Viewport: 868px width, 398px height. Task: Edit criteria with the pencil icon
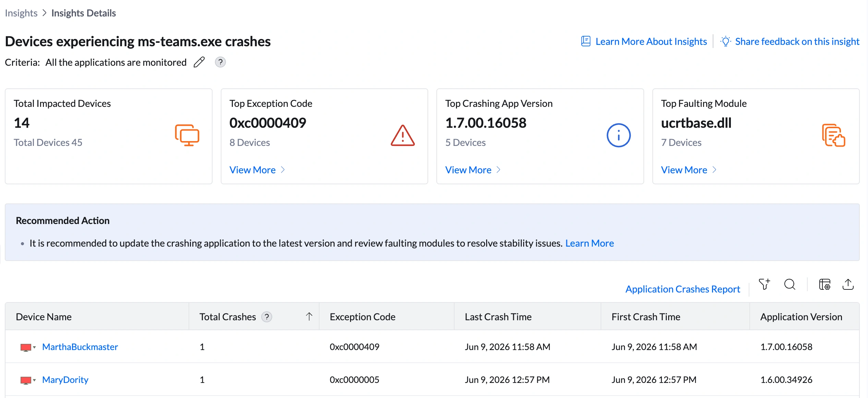(199, 62)
